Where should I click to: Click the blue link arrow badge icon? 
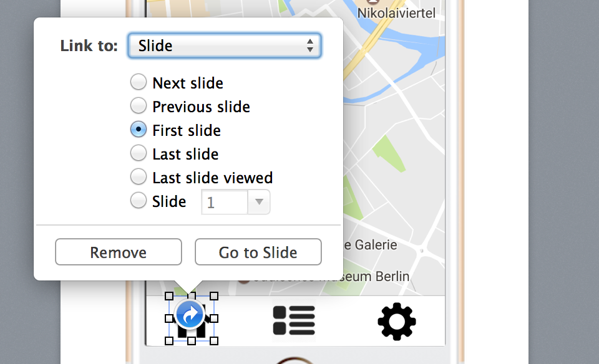coord(190,314)
